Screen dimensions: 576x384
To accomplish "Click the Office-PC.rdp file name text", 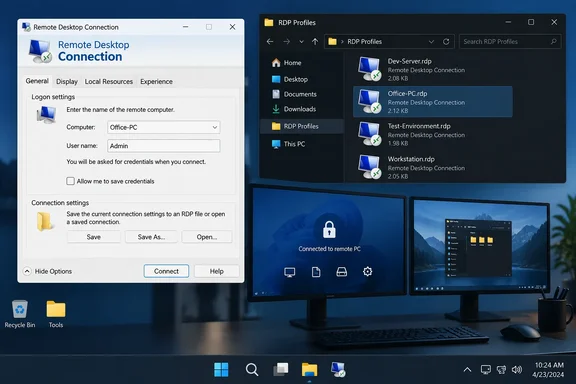I will (x=407, y=94).
